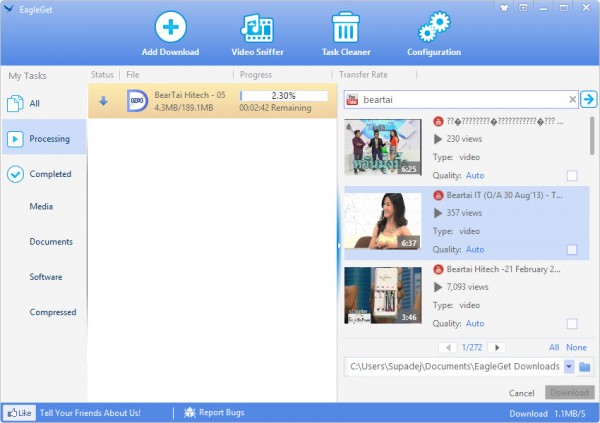The image size is (600, 423).
Task: Click BearTai Hitech - 05 file name
Action: [x=190, y=95]
